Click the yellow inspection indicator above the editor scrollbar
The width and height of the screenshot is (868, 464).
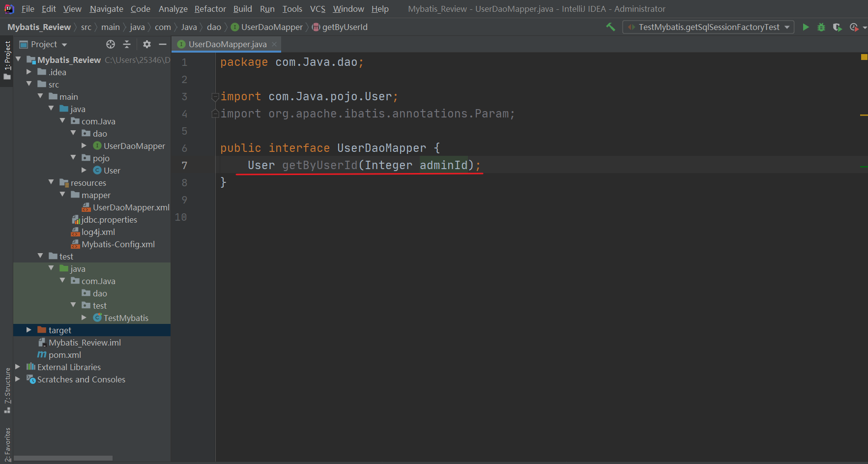[x=864, y=57]
